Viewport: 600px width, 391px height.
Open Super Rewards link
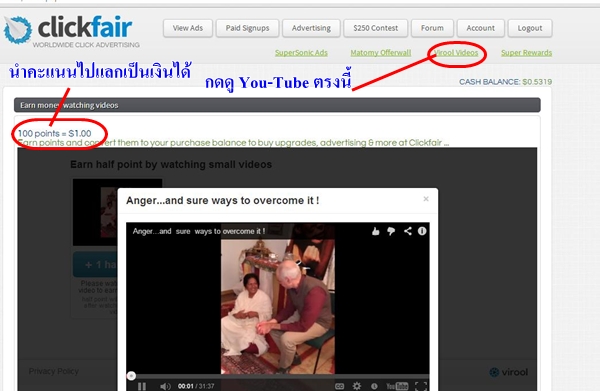[527, 53]
